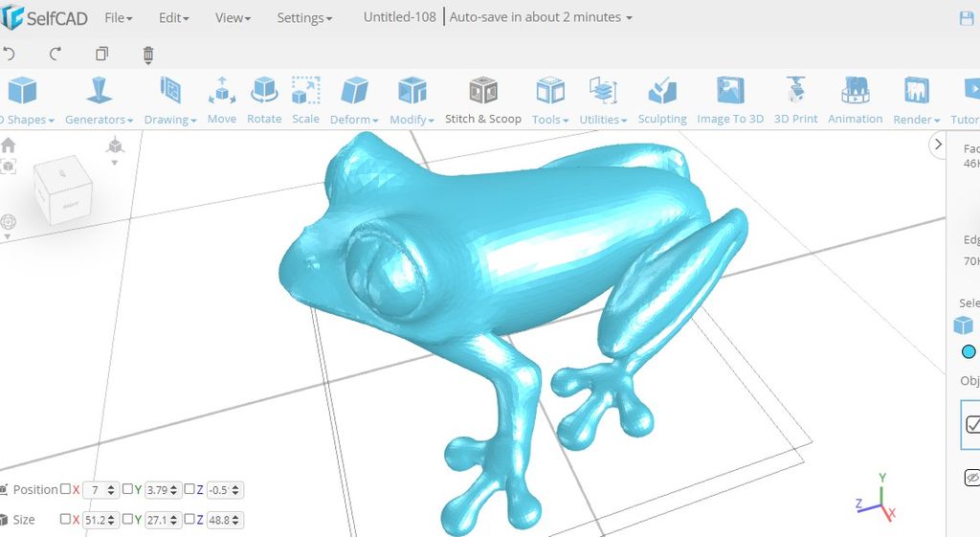Click the Size Z value field
This screenshot has width=980, height=537.
tap(224, 520)
